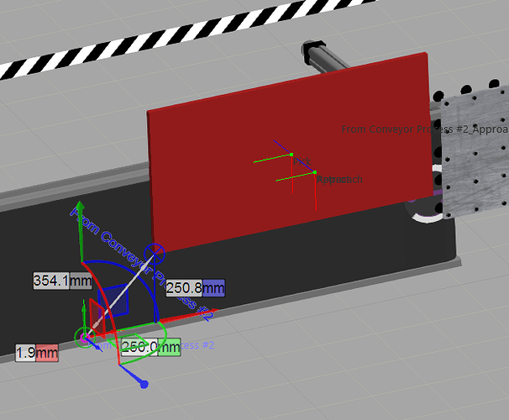Screen dimensions: 509x420
Task: Click the blue axis ball handle
Action: [144, 384]
